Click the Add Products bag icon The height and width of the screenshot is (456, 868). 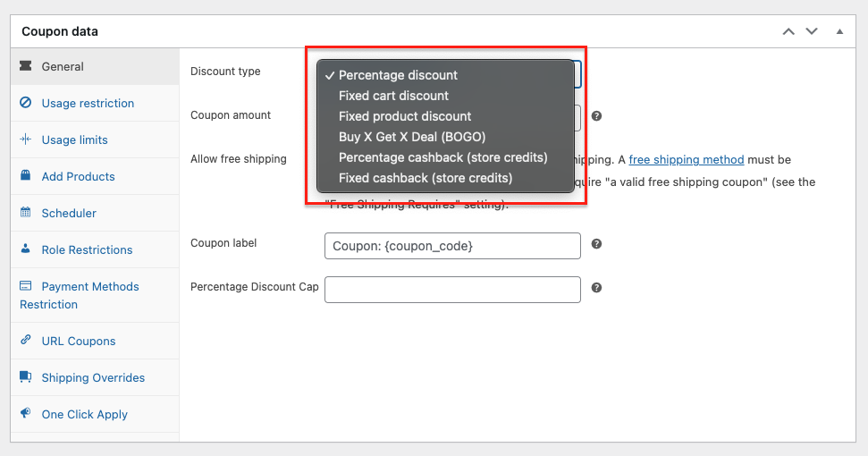pyautogui.click(x=25, y=175)
